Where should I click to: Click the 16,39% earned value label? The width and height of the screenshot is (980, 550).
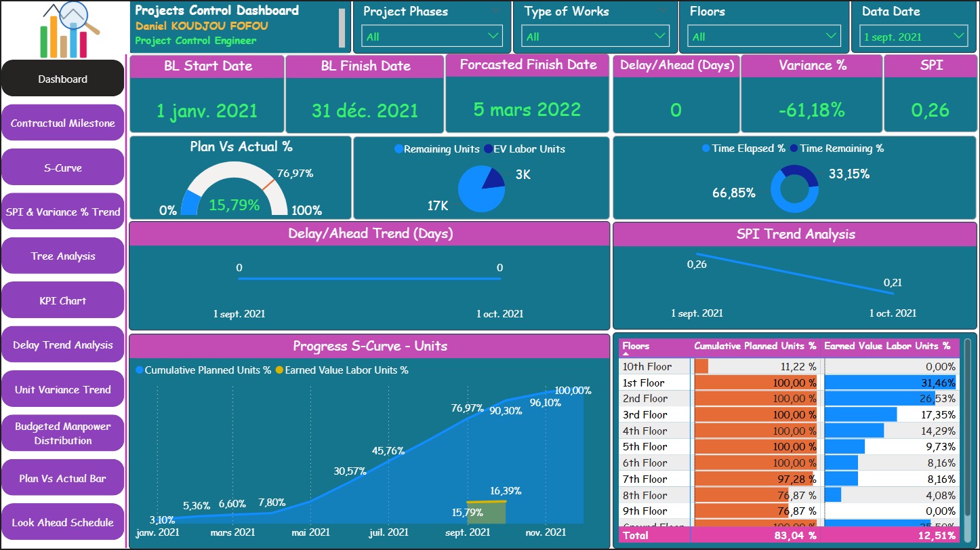coord(505,490)
